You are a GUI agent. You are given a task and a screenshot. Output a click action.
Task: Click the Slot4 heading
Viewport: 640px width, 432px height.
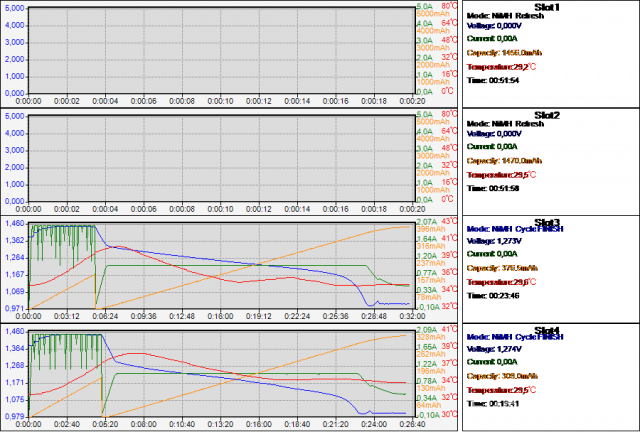coord(547,330)
